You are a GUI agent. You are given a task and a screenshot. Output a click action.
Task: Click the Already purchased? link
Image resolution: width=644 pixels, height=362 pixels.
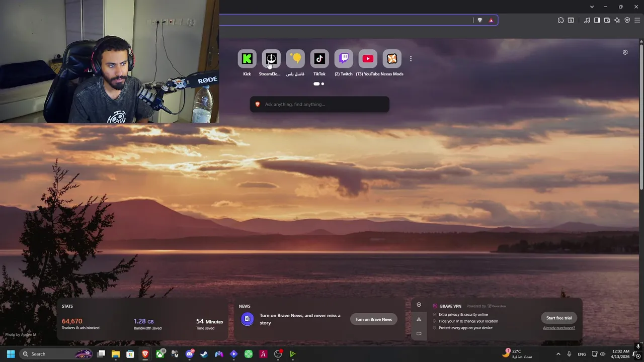[x=559, y=328]
